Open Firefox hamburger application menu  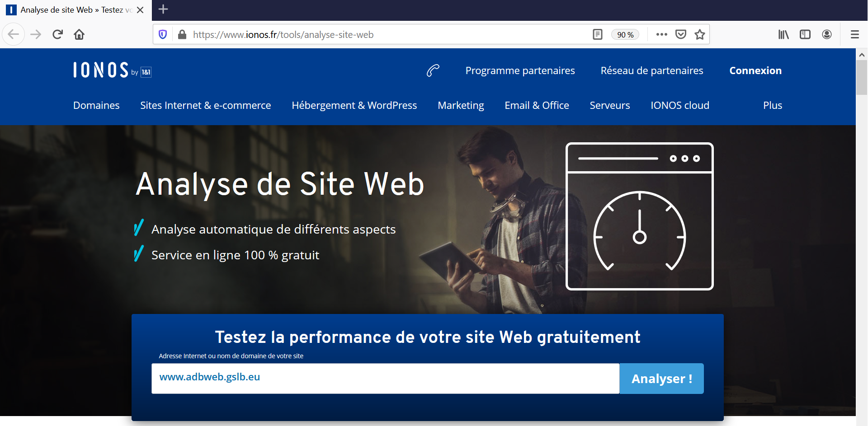pyautogui.click(x=854, y=34)
